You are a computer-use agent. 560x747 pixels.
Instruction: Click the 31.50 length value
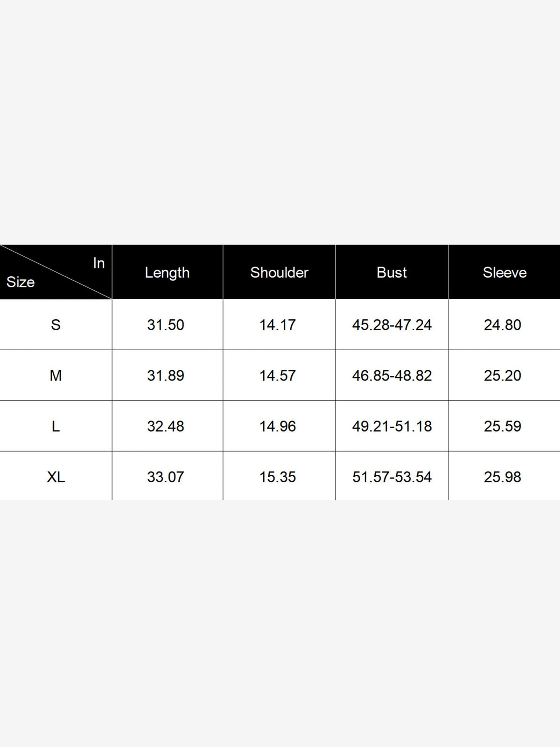(x=166, y=324)
